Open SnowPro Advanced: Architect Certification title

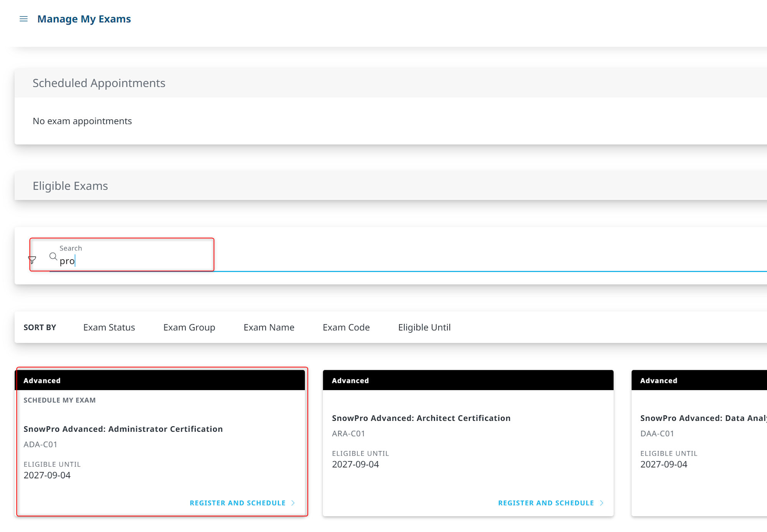click(x=421, y=418)
